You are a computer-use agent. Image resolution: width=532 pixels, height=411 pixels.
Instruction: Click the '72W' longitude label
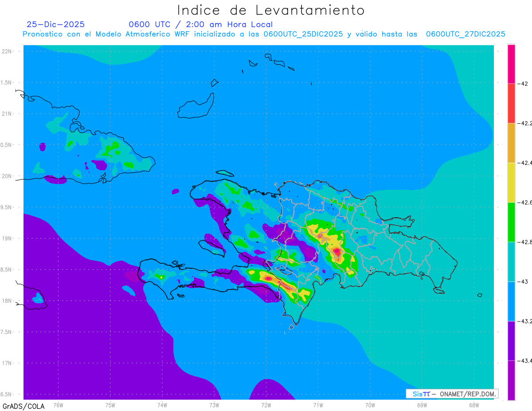pos(266,405)
